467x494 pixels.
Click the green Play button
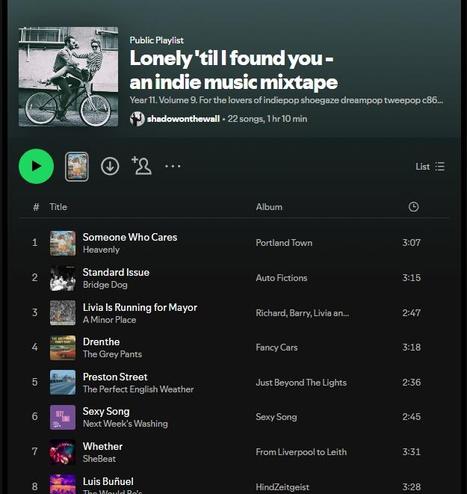tap(36, 166)
